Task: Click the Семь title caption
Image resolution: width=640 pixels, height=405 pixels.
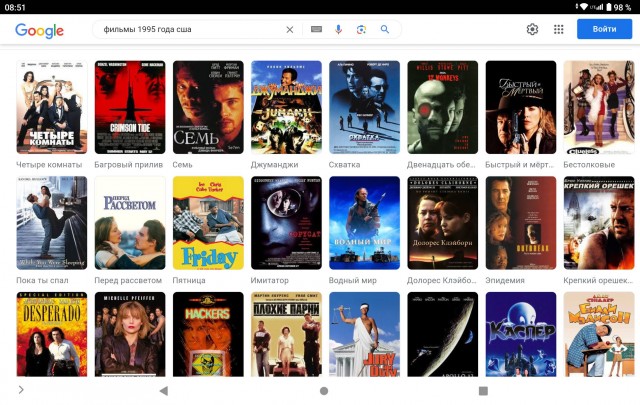Action: click(x=182, y=165)
